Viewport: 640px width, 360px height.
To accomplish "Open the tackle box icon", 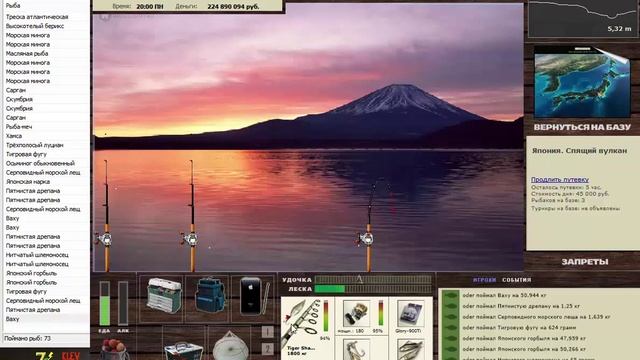I will (164, 296).
